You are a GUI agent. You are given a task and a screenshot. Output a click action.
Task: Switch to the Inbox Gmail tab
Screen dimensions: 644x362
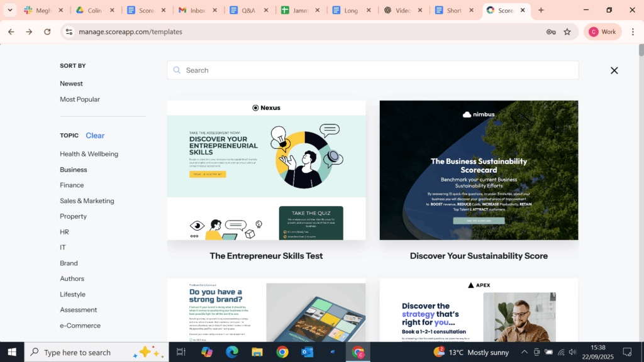[x=196, y=10]
